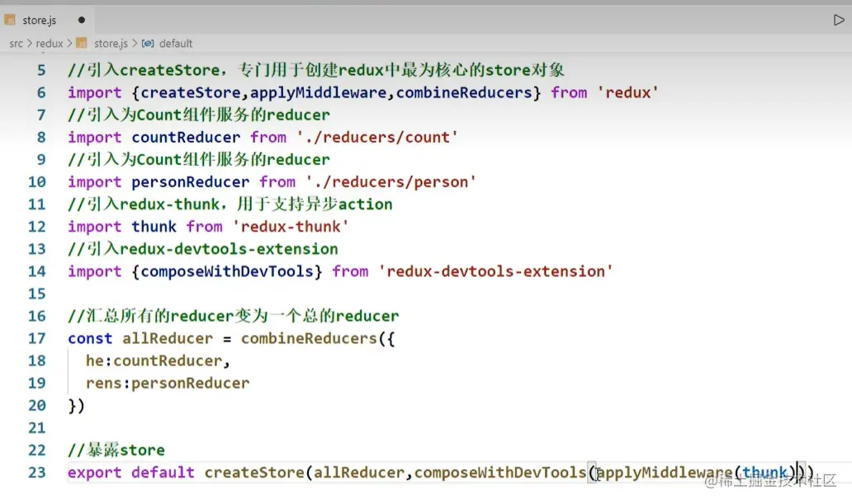Click 'applyMiddleware' in line 6 import
The height and width of the screenshot is (504, 852).
tap(318, 93)
